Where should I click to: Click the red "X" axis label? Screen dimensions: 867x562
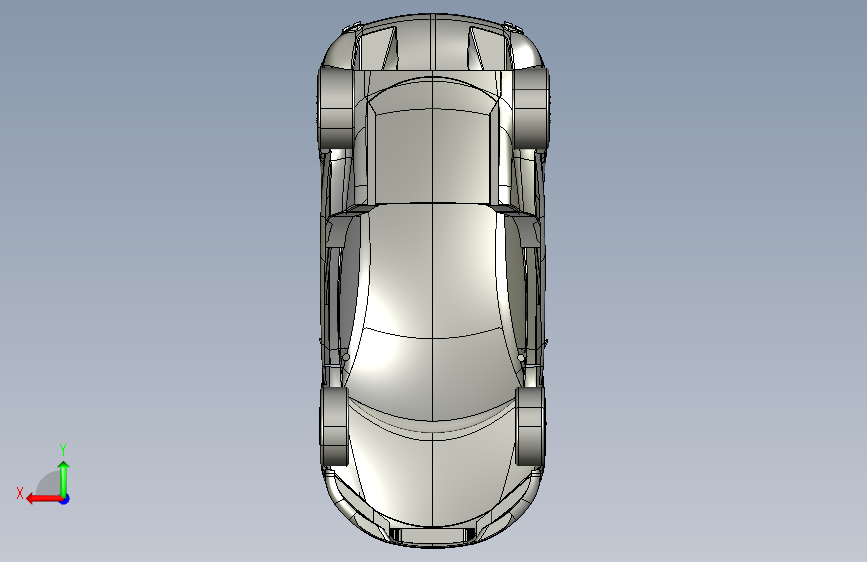(x=20, y=493)
